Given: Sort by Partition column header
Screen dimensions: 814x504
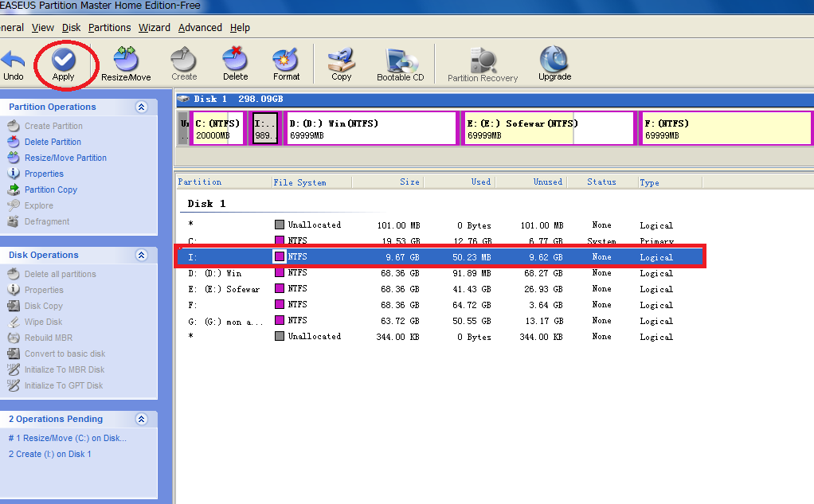Looking at the screenshot, I should (224, 182).
